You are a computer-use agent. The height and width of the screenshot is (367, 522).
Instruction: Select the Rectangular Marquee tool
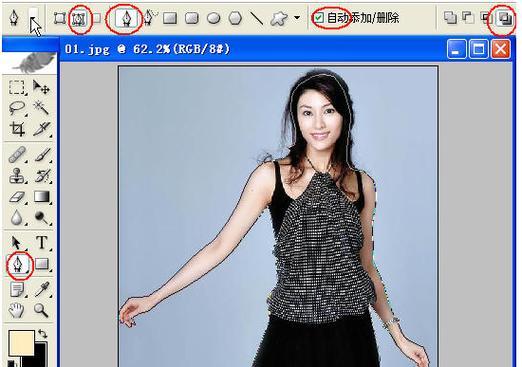click(17, 87)
